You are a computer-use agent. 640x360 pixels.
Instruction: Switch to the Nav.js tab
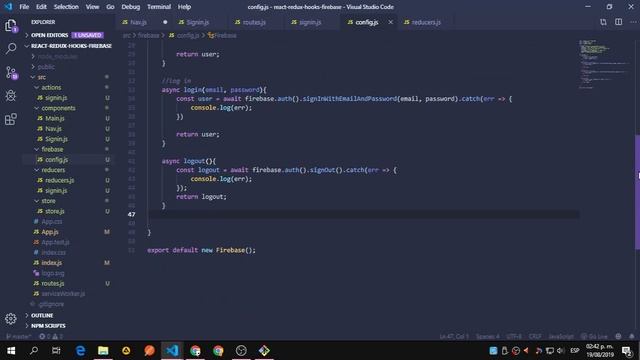pos(145,22)
